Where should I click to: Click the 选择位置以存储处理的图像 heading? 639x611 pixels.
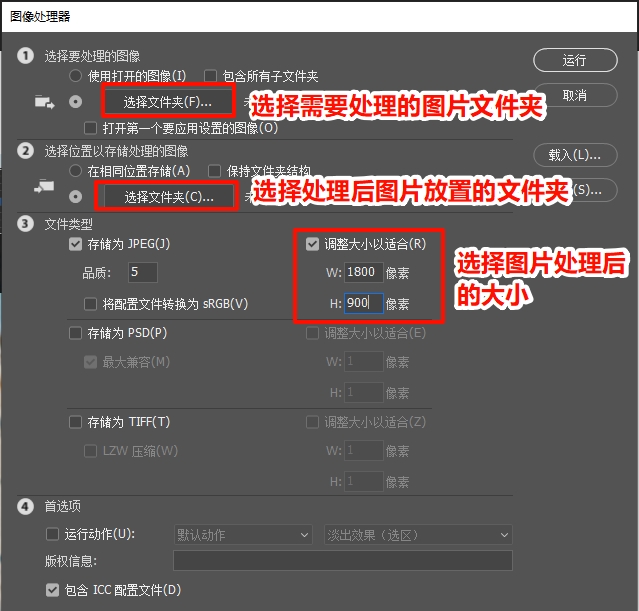116,151
